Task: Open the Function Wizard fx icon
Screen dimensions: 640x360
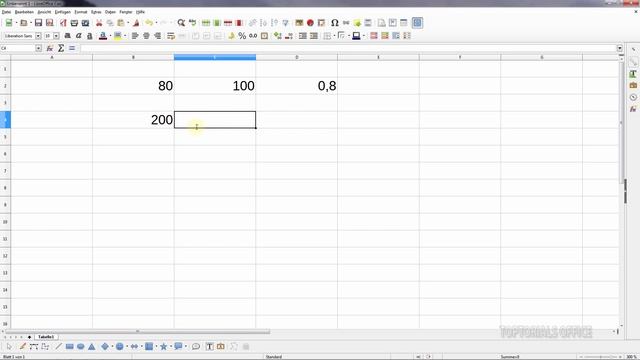Action: tap(50, 48)
